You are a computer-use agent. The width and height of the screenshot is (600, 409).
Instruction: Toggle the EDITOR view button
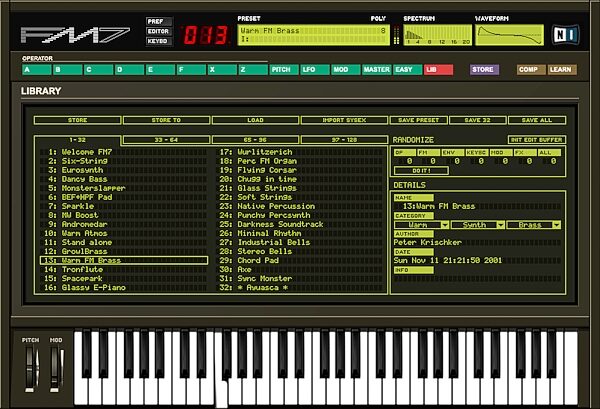pyautogui.click(x=159, y=31)
